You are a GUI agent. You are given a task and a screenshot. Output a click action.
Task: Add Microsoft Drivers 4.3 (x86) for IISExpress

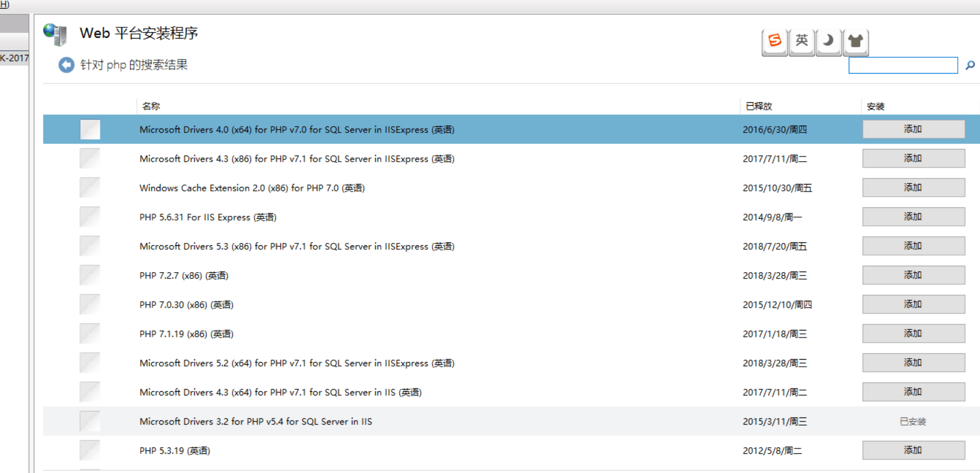point(913,158)
